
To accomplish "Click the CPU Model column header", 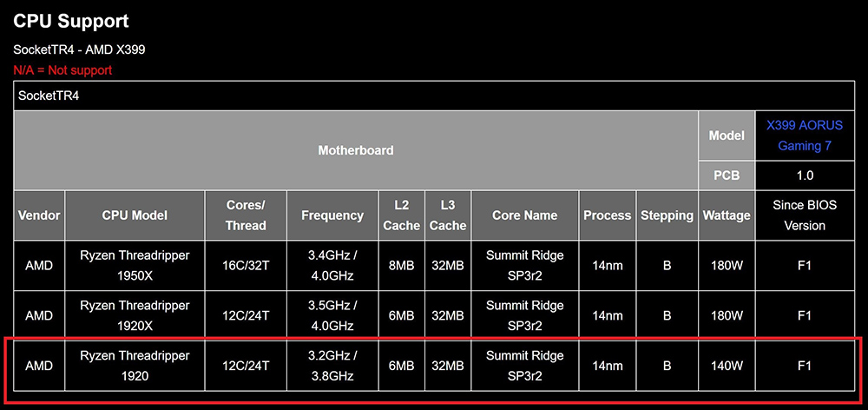I will point(135,215).
